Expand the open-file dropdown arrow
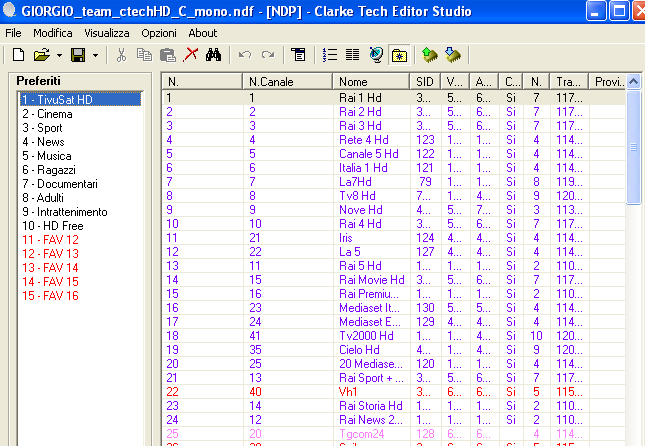 [x=59, y=55]
